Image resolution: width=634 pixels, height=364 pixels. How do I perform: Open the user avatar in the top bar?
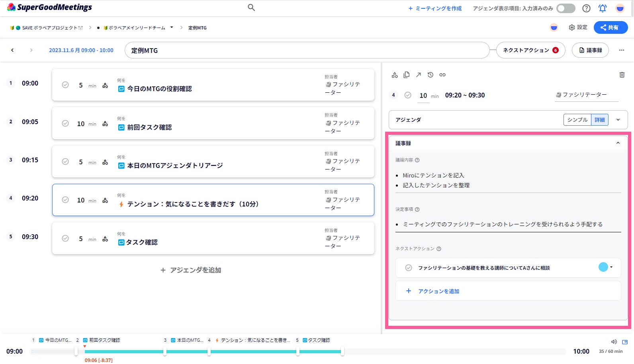[x=620, y=8]
